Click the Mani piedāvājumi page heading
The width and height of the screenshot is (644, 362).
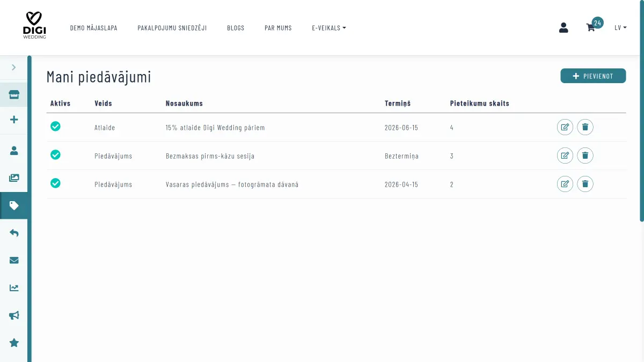point(99,77)
